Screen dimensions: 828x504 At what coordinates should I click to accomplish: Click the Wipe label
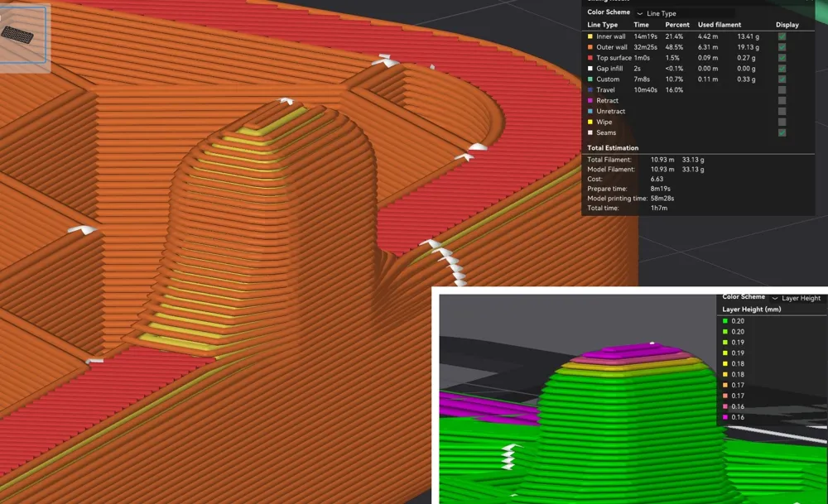(x=604, y=122)
